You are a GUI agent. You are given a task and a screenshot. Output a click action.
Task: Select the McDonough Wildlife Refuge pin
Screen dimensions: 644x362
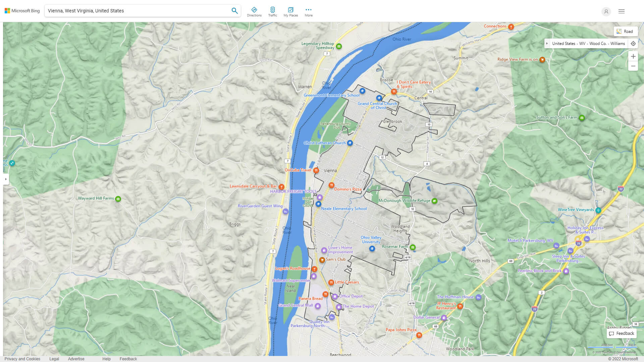point(434,200)
